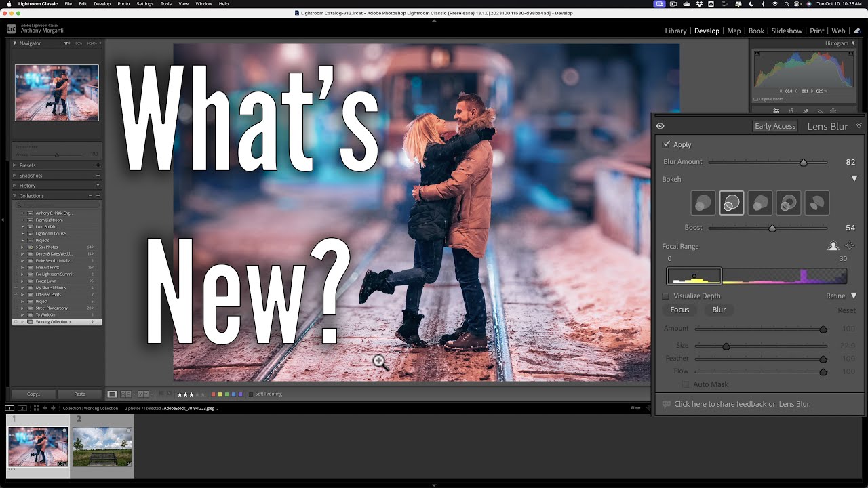Collapse the Collections panel
The height and width of the screenshot is (488, 868).
(15, 196)
